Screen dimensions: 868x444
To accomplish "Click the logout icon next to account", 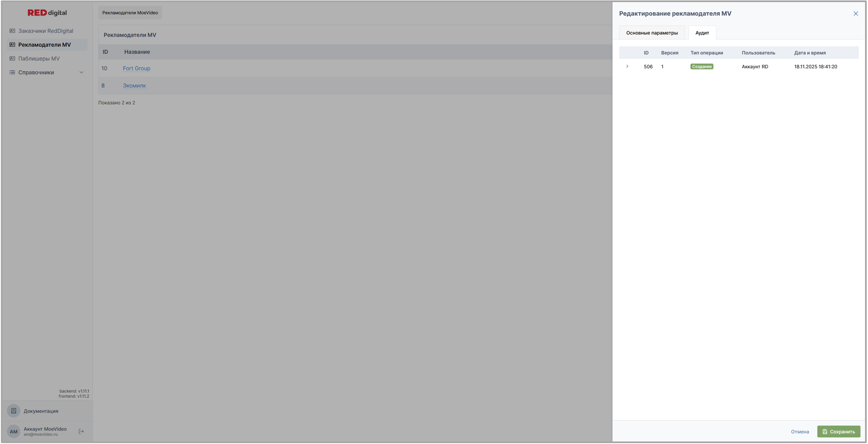I will 81,431.
